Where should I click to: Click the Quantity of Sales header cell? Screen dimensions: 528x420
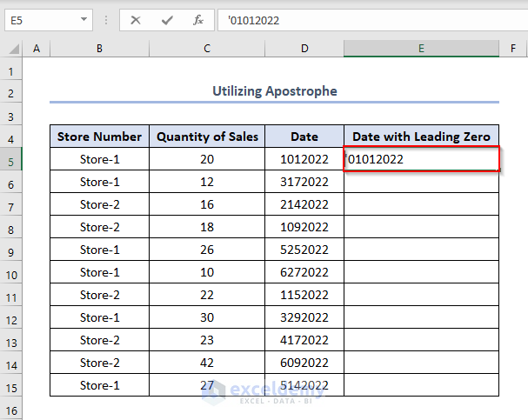point(207,137)
